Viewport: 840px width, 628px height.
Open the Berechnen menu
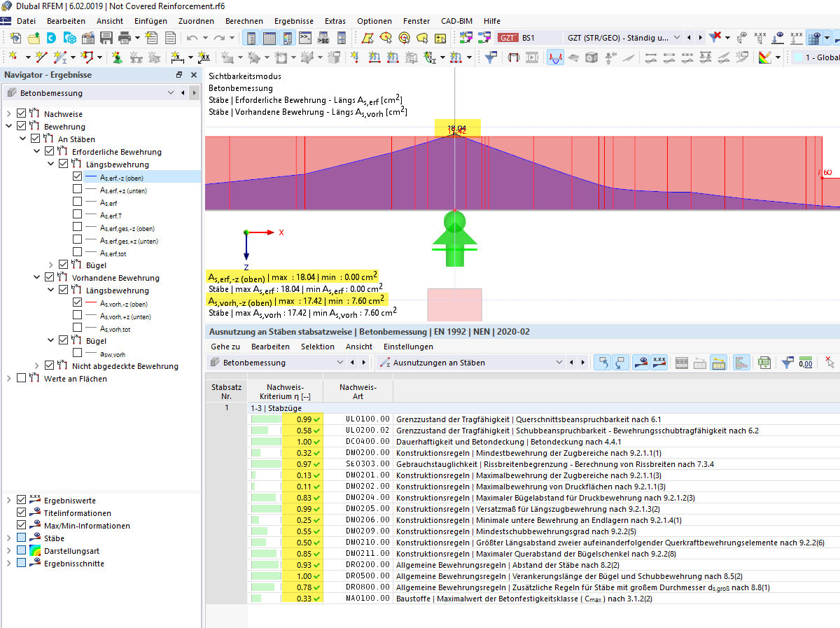pyautogui.click(x=244, y=21)
